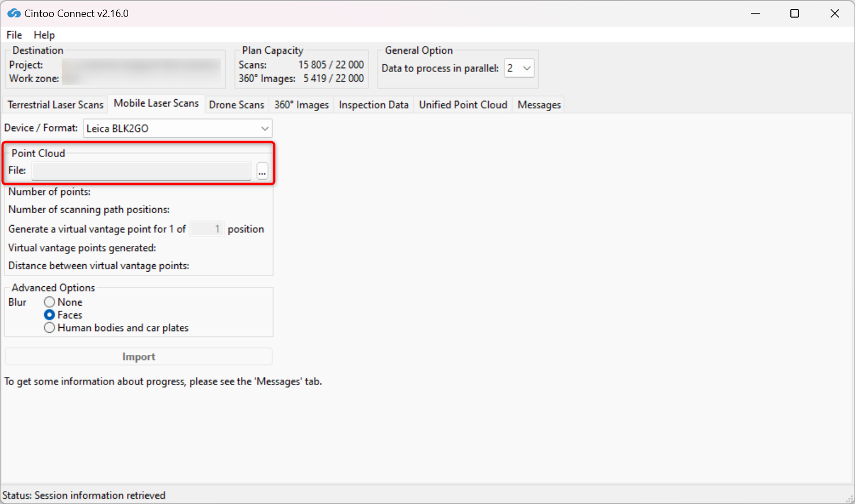Close the Cintoo Connect window

tap(835, 13)
